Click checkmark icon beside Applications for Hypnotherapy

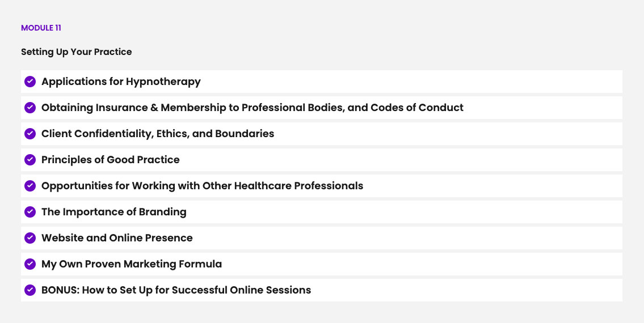pos(30,82)
